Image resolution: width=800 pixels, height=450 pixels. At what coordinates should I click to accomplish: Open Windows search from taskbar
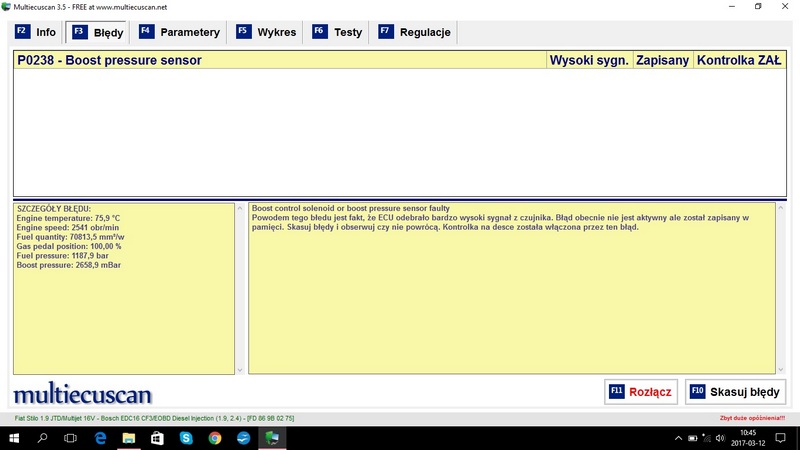pyautogui.click(x=42, y=438)
